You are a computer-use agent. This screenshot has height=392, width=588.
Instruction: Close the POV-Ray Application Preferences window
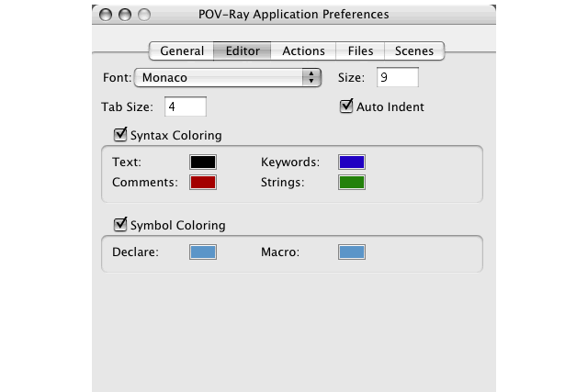click(106, 15)
